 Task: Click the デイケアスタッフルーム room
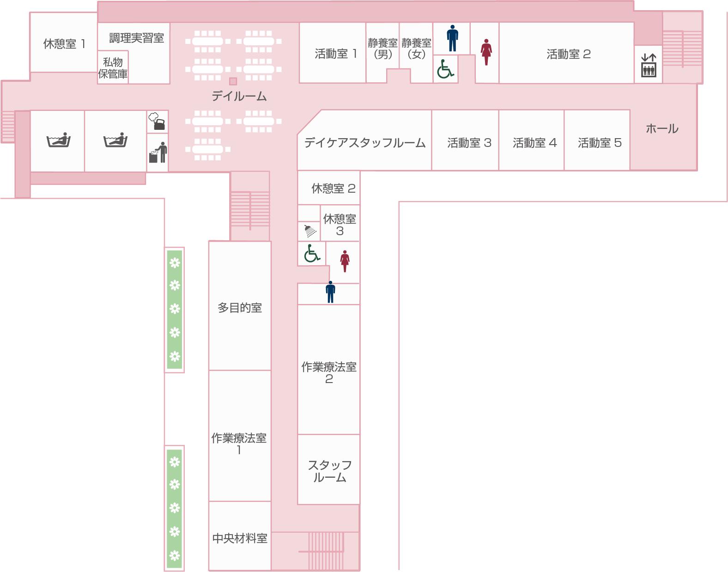tap(365, 141)
